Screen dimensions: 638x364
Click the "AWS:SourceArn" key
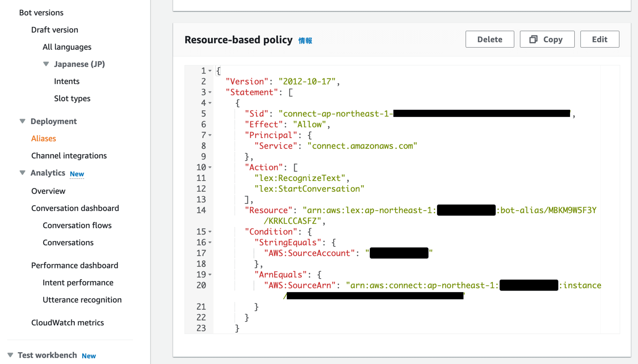tap(300, 285)
